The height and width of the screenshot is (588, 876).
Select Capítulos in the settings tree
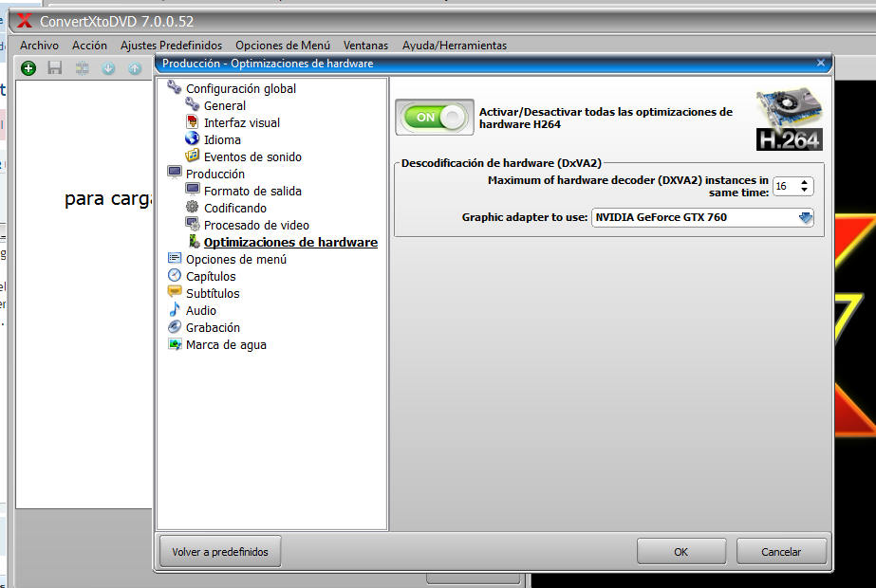211,276
